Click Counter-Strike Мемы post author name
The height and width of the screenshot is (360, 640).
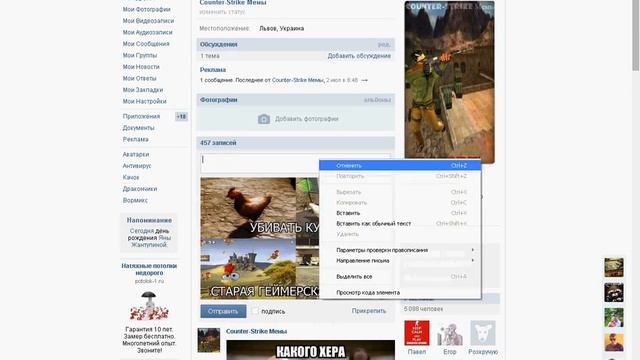tap(256, 331)
